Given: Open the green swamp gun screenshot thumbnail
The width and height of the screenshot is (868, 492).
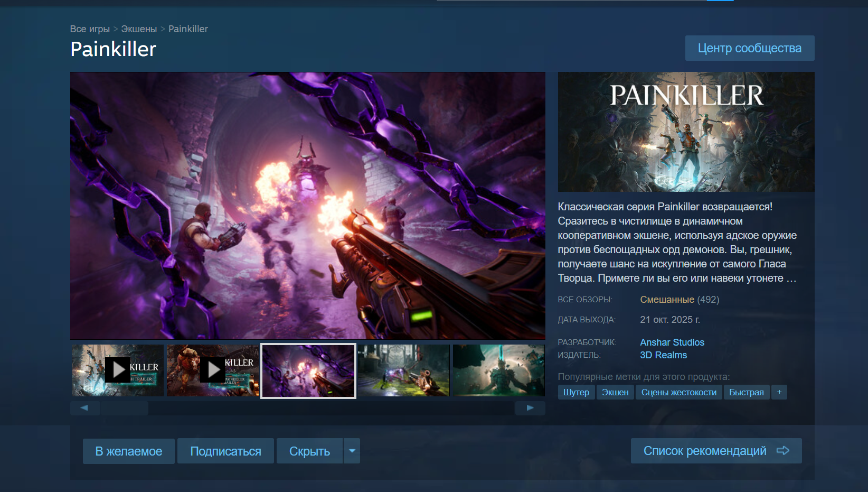Looking at the screenshot, I should (403, 370).
